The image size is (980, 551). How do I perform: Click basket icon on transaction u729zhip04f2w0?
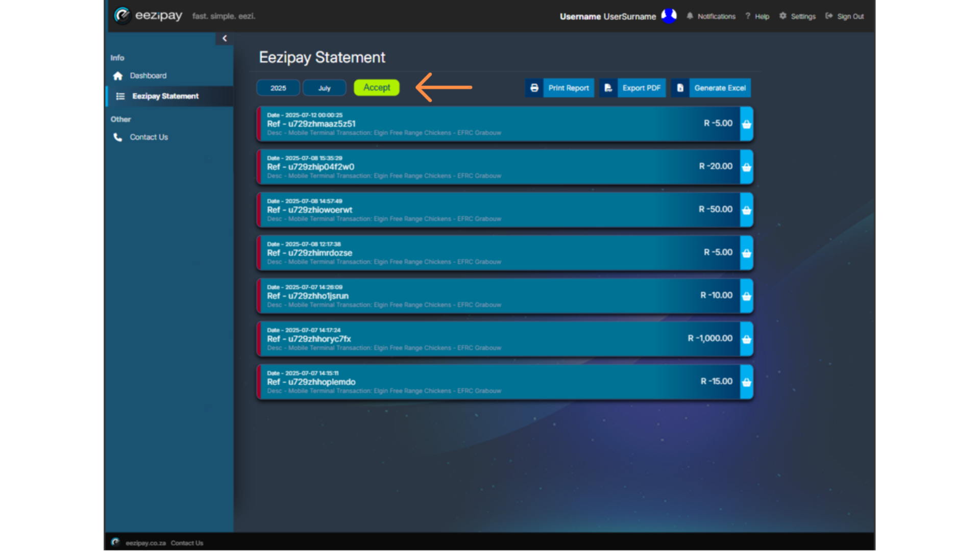tap(747, 167)
